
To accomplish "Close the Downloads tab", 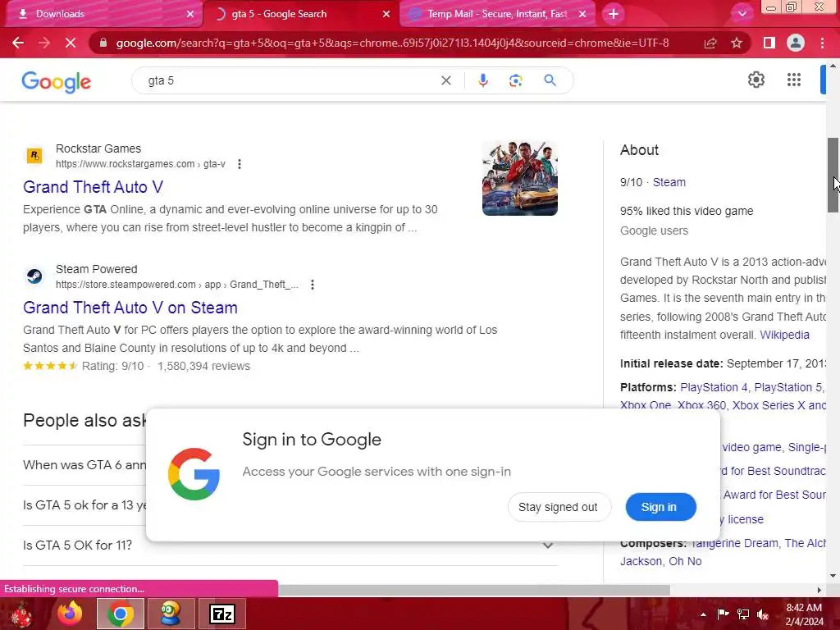I will pos(190,14).
